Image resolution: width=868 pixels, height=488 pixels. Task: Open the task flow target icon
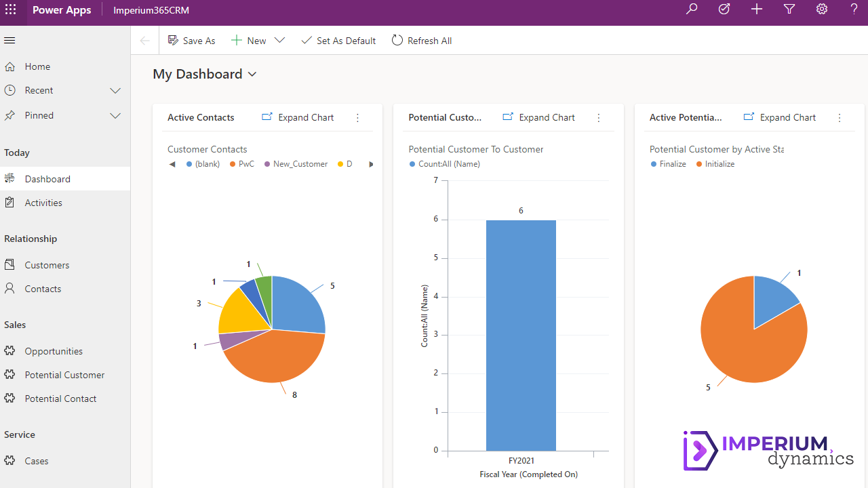(x=724, y=9)
